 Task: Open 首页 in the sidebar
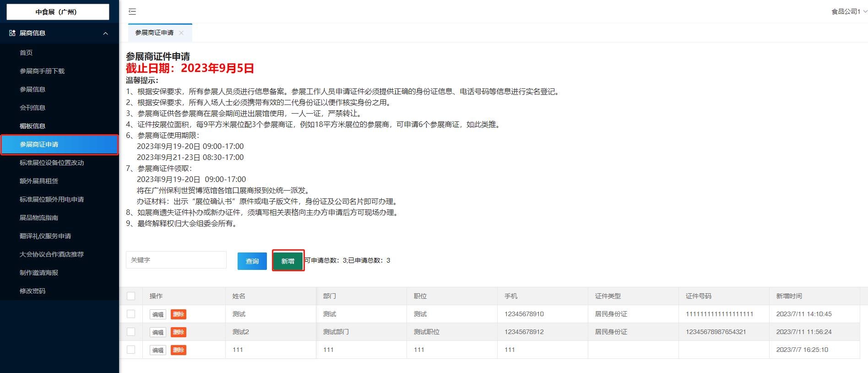point(26,53)
